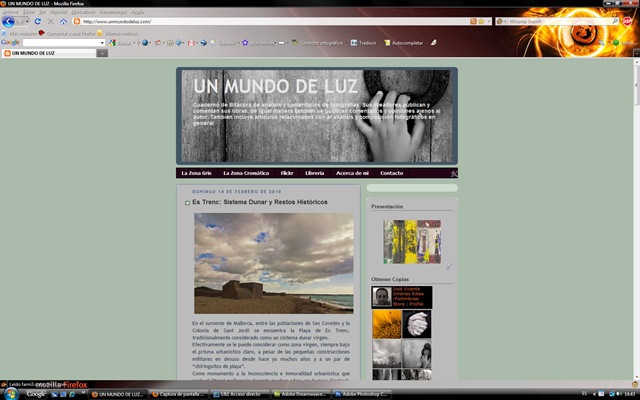Switch to Captura de pantalla taskbar button
Screen dimensions: 640x400
tap(179, 394)
